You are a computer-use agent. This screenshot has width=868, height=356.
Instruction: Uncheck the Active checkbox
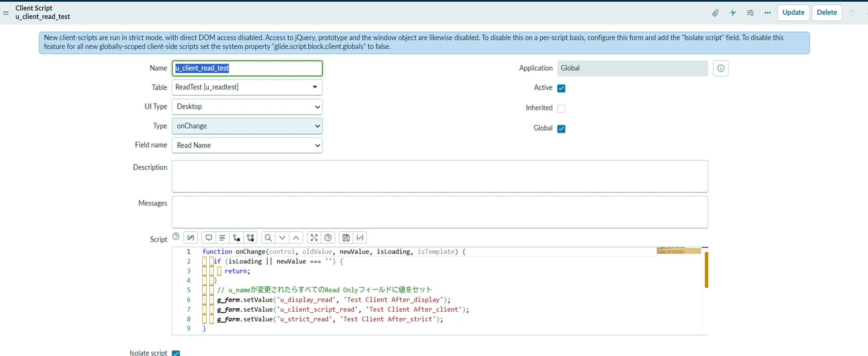click(x=561, y=88)
